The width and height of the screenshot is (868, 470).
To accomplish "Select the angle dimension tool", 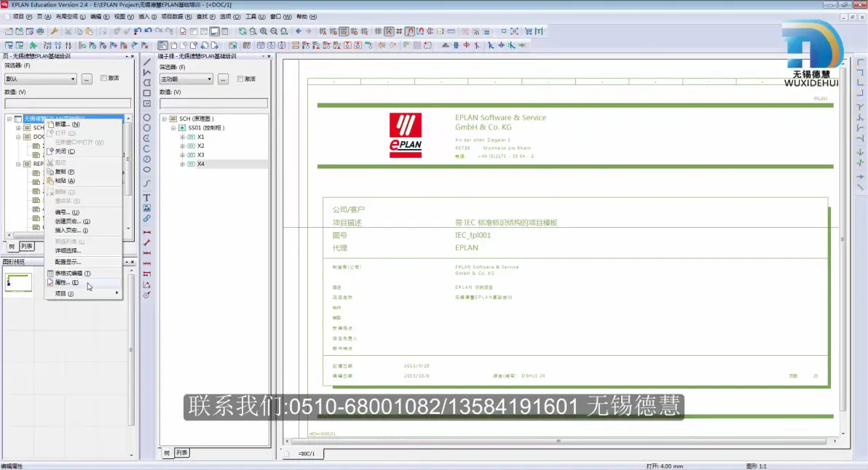I will click(x=146, y=284).
